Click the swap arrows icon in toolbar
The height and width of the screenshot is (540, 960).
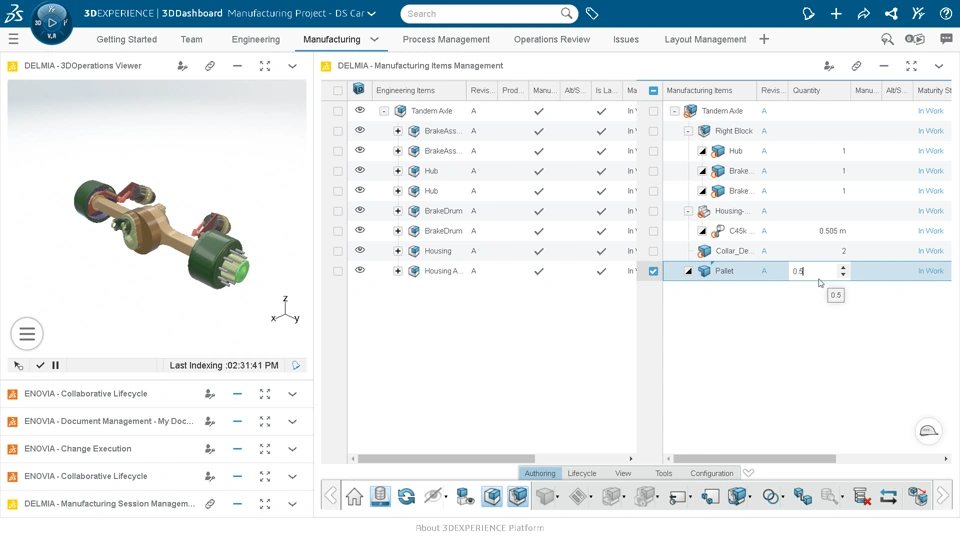888,497
